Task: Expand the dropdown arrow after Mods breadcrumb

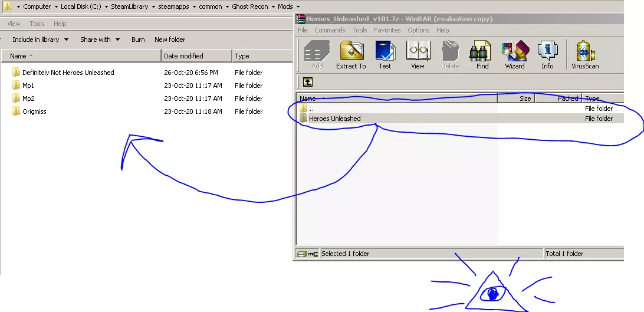Action: pos(298,6)
